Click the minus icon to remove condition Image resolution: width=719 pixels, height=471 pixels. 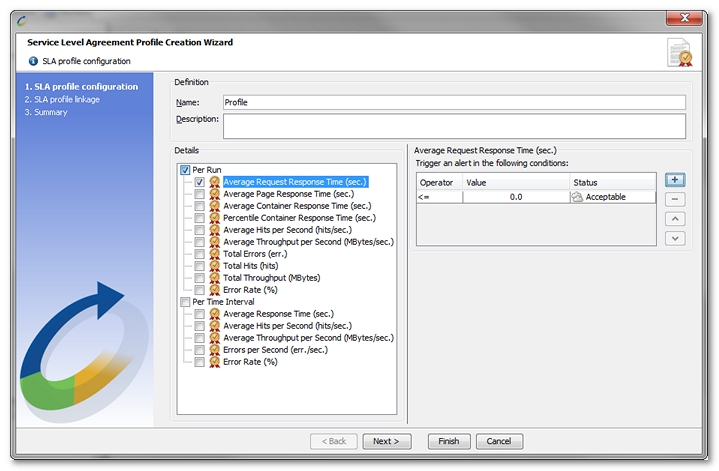[675, 199]
